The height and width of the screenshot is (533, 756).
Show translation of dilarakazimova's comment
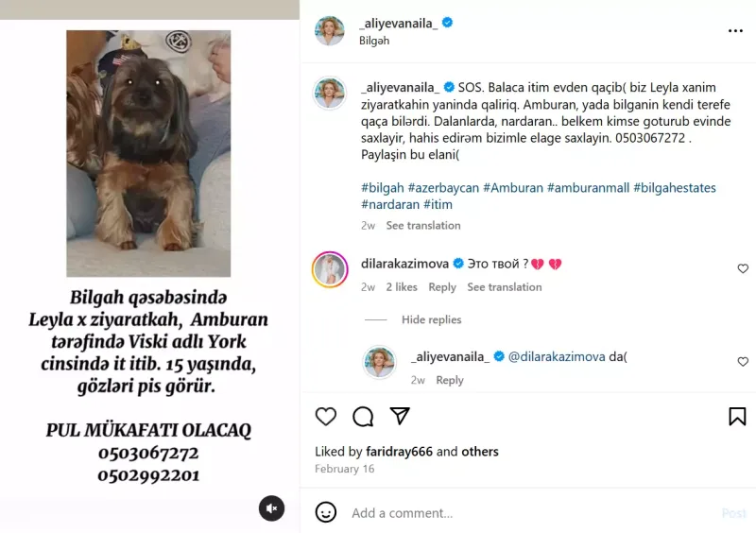pos(505,287)
